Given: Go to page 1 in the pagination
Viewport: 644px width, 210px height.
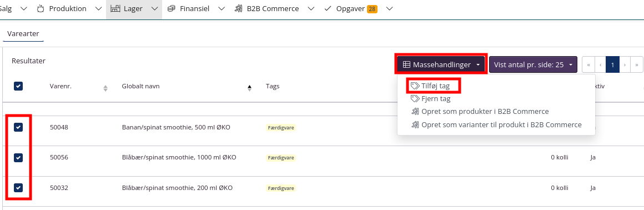Looking at the screenshot, I should 612,64.
